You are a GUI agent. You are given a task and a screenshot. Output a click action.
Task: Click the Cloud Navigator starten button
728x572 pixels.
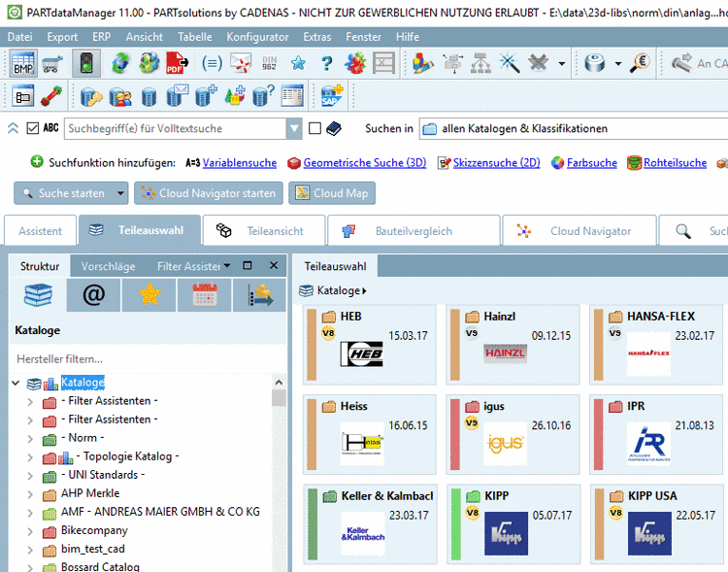[209, 193]
